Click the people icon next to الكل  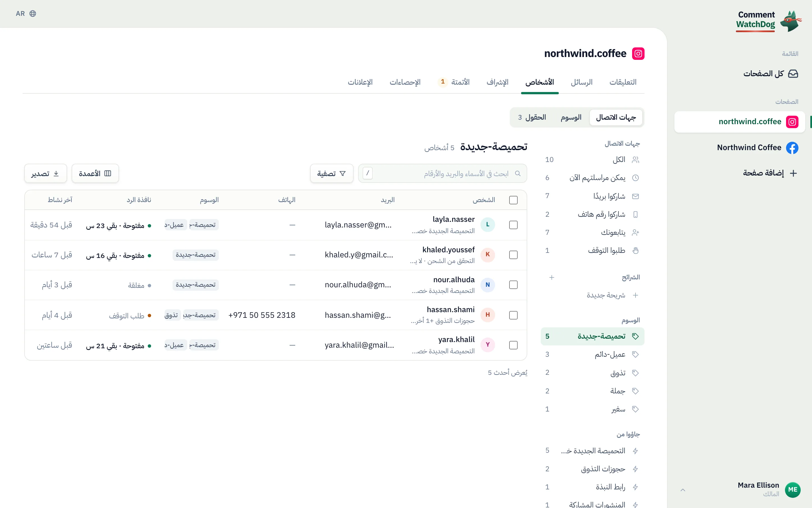[636, 159]
